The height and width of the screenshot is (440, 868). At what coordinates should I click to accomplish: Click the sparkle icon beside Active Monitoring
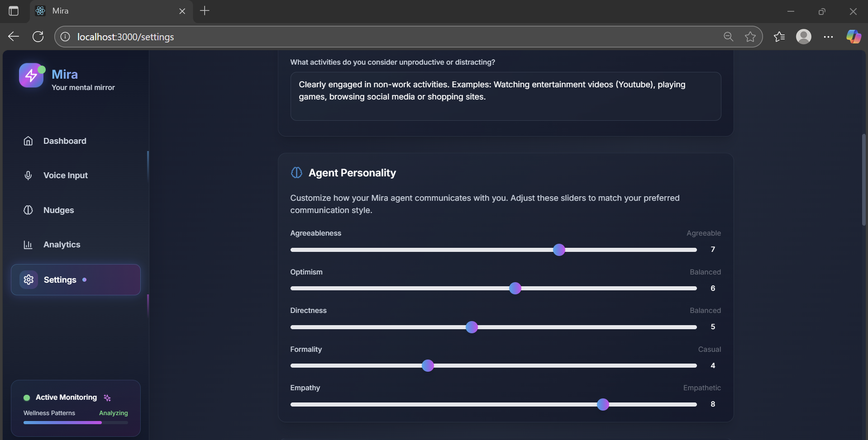click(107, 398)
